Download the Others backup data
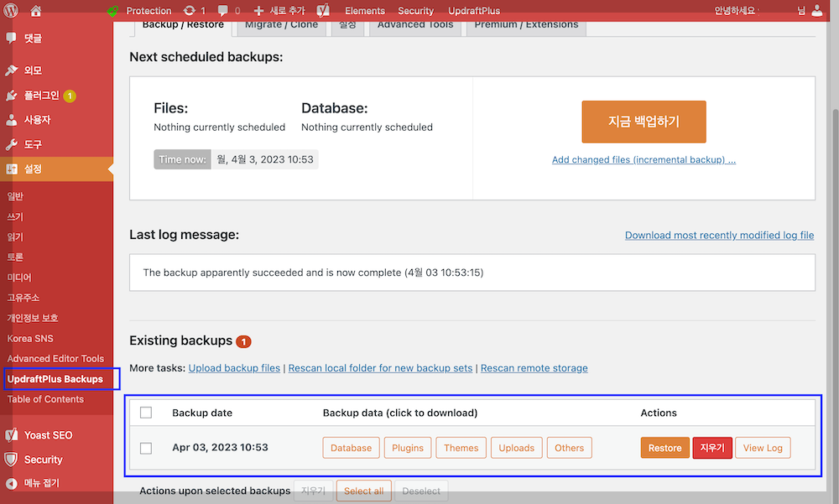Viewport: 839px width, 504px height. (x=570, y=448)
